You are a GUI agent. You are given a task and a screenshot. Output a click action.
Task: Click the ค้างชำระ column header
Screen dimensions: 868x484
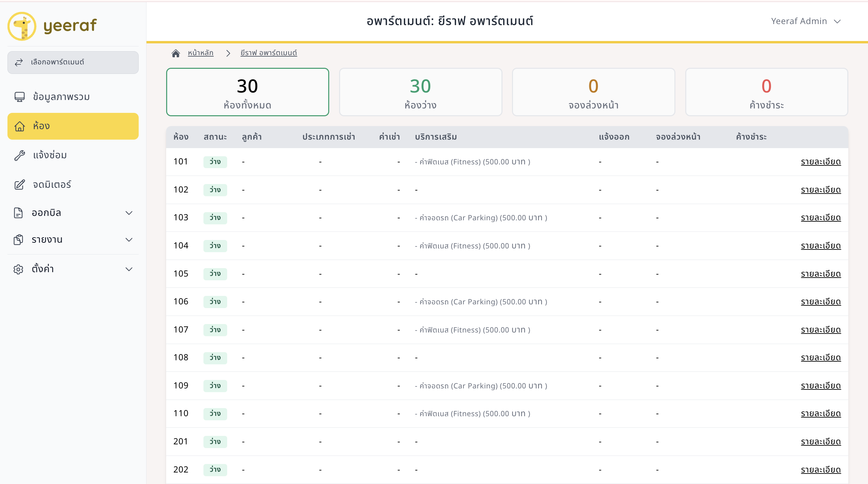pos(751,137)
